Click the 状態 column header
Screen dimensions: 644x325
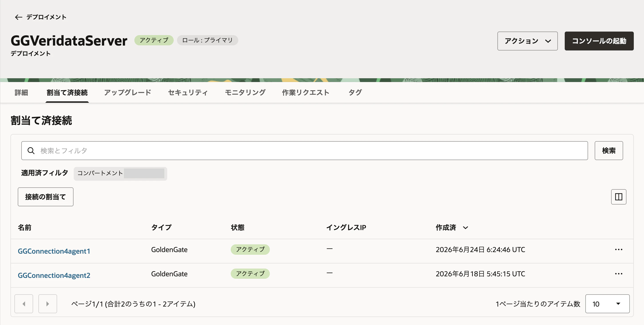pos(237,227)
